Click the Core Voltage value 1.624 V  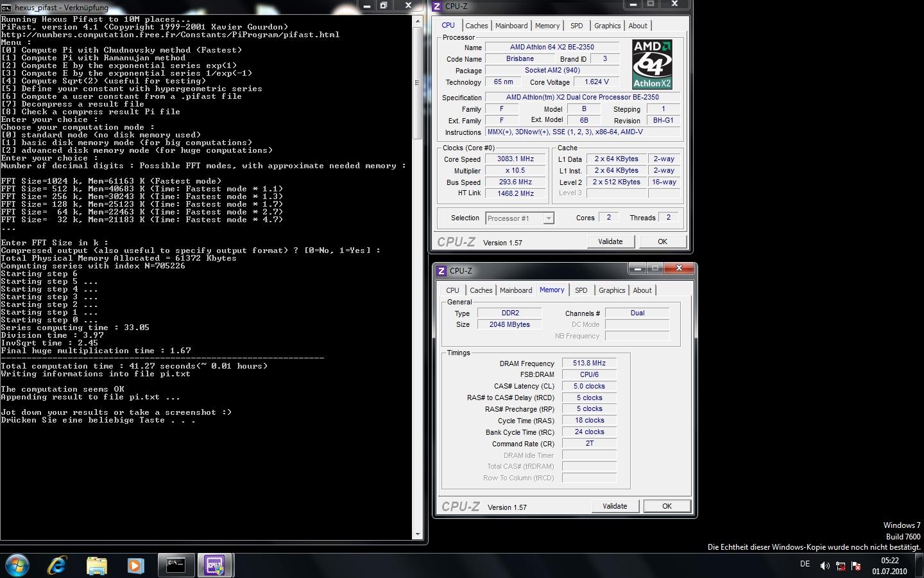597,82
